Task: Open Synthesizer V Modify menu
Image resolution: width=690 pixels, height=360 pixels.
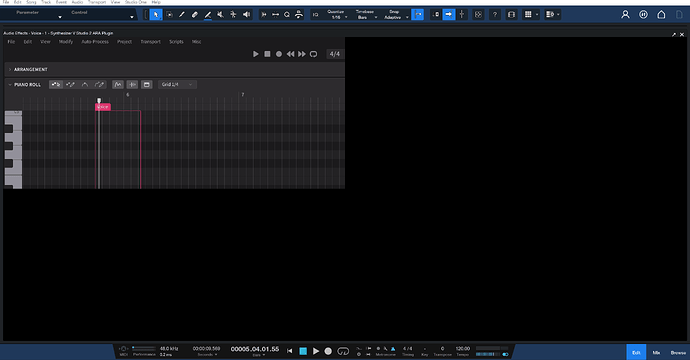Action: click(x=66, y=42)
